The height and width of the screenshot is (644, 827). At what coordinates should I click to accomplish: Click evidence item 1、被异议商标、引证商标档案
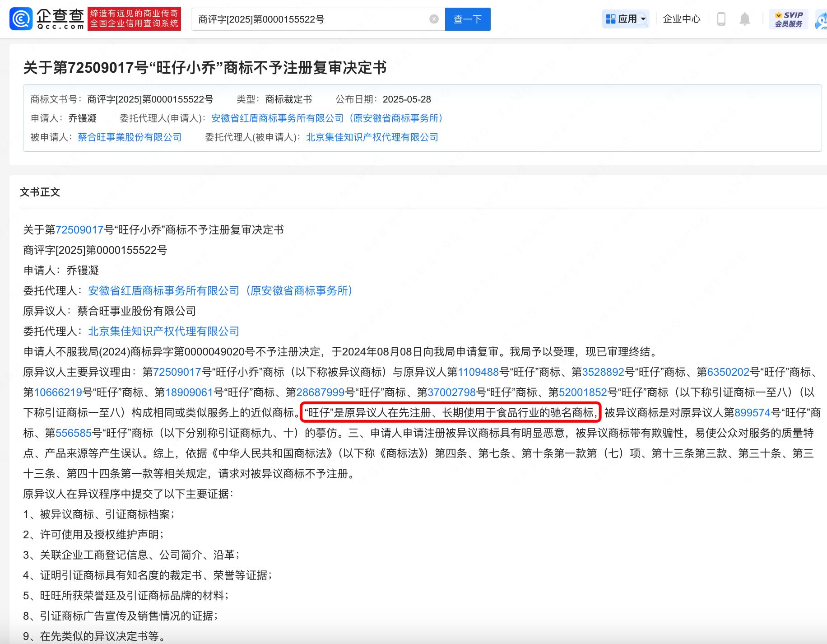pos(99,514)
